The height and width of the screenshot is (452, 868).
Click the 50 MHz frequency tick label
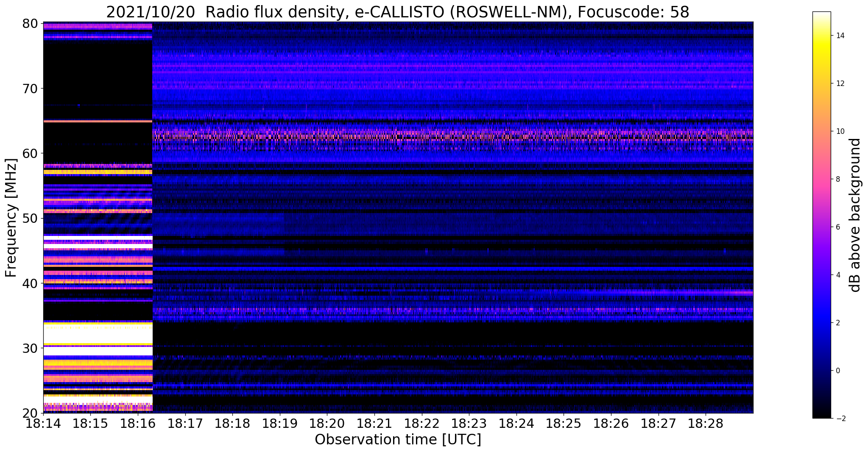[x=30, y=218]
